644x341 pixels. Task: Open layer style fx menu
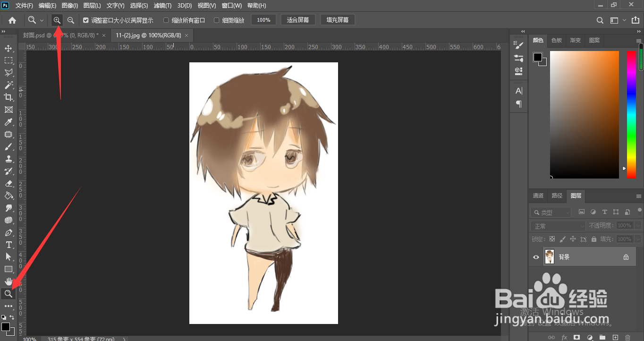[564, 337]
